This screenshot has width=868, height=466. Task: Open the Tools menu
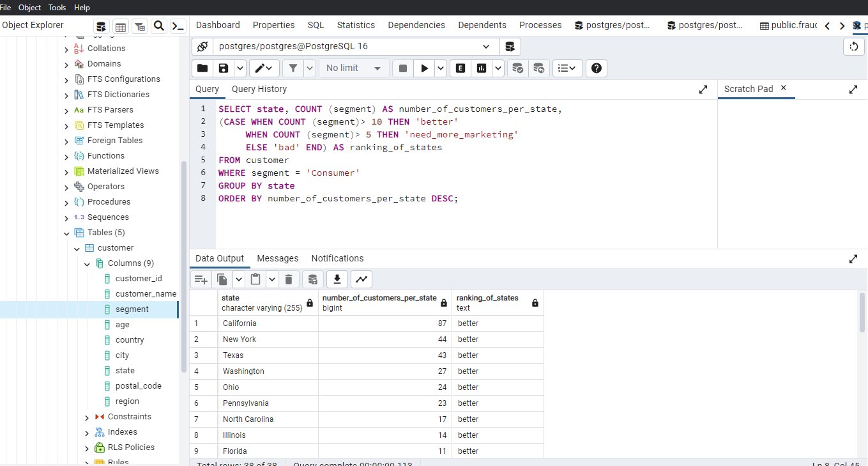pyautogui.click(x=57, y=8)
